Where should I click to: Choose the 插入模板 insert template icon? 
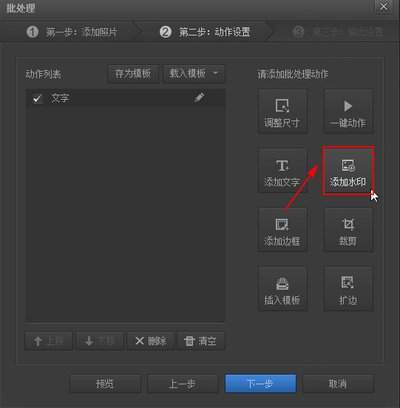pyautogui.click(x=282, y=284)
